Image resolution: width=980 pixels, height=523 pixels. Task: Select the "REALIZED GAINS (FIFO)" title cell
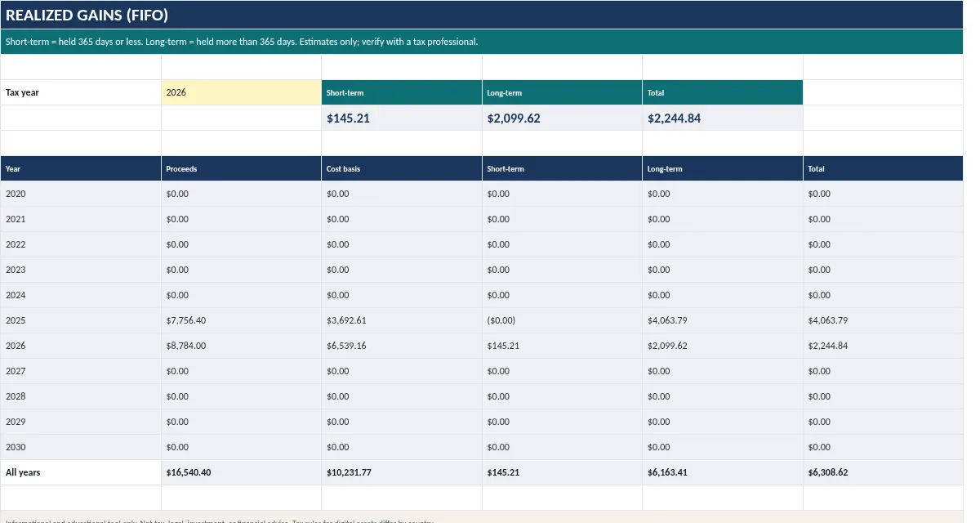(482, 15)
